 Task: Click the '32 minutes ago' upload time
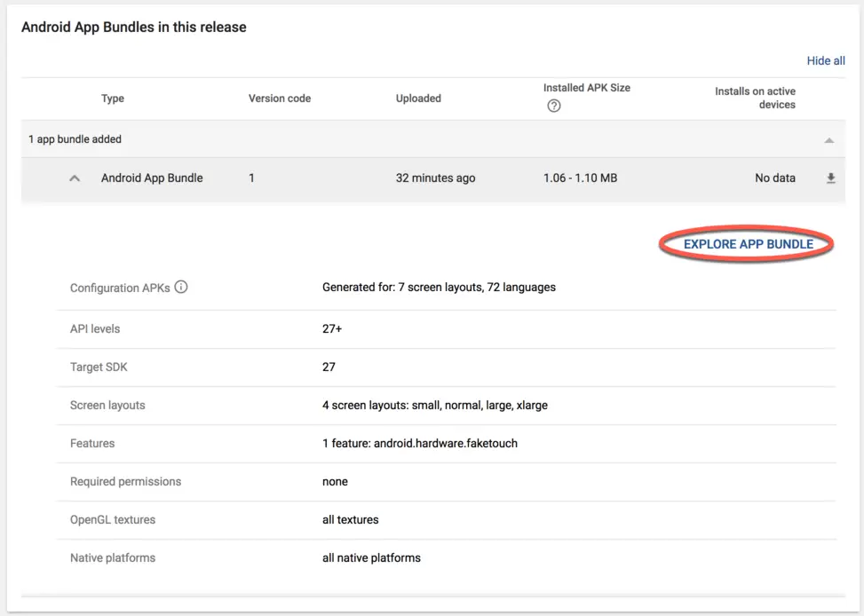click(435, 178)
